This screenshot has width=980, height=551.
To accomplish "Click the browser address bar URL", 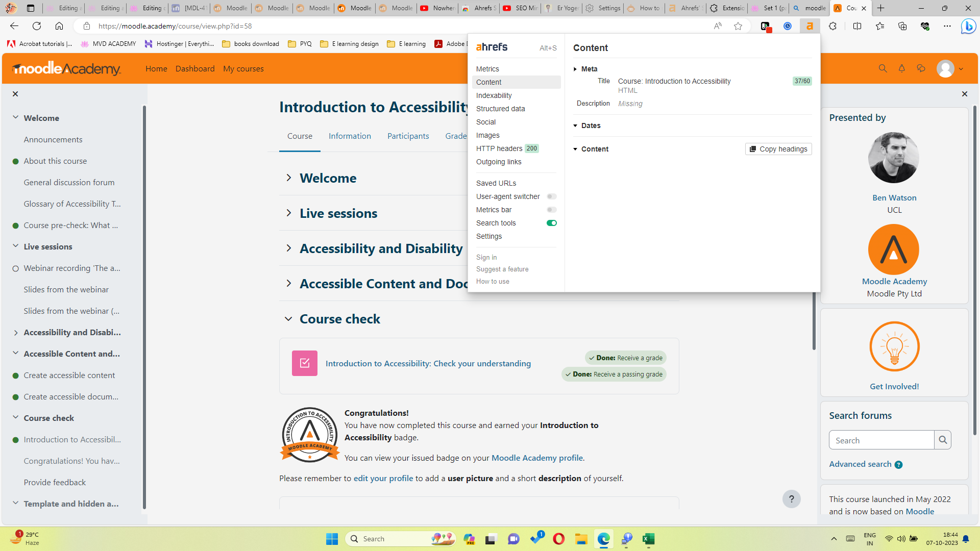I will coord(175,26).
